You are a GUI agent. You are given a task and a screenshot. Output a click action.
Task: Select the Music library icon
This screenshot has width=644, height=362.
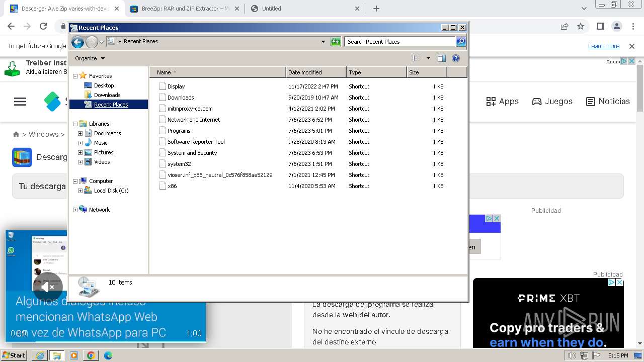click(x=88, y=143)
